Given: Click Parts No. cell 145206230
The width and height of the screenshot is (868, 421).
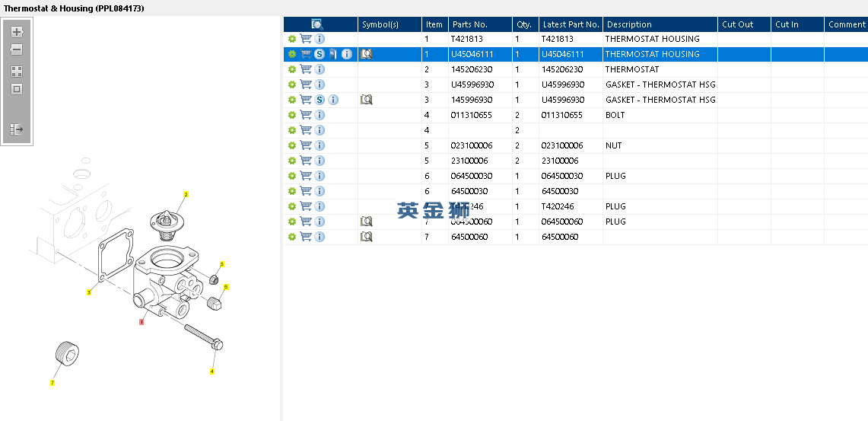Looking at the screenshot, I should click(x=480, y=69).
